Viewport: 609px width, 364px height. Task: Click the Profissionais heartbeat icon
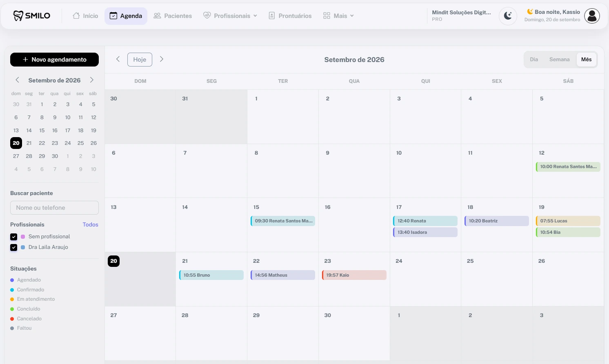click(x=207, y=16)
